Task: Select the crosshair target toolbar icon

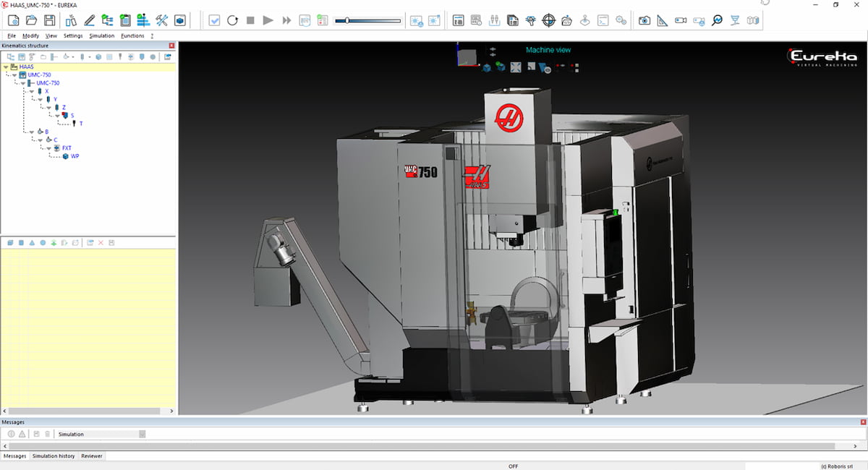Action: point(548,20)
